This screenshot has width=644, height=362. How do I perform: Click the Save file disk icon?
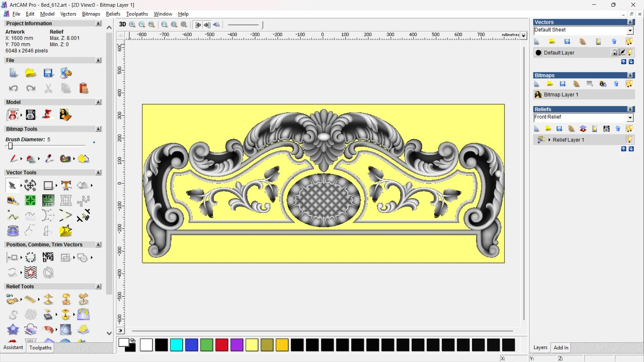48,73
